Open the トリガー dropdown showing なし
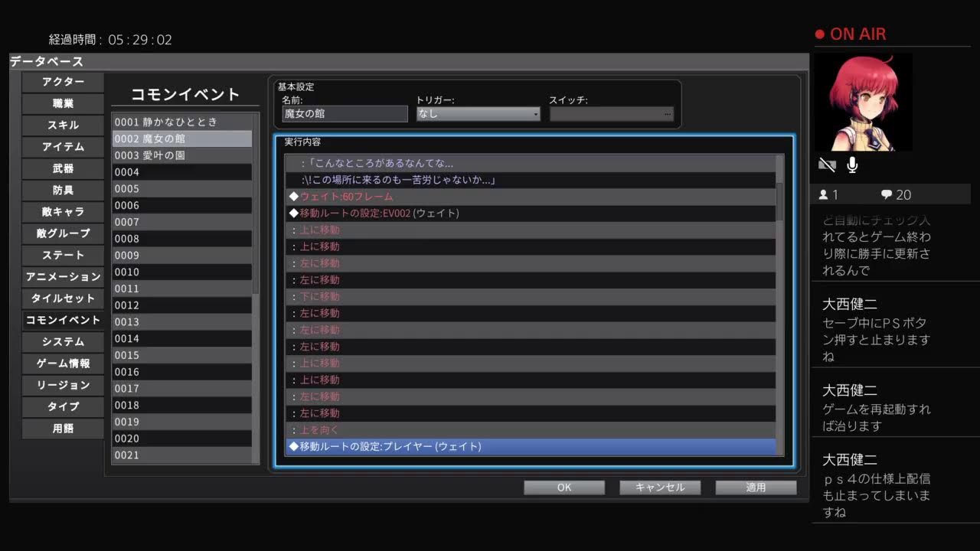This screenshot has width=980, height=551. coord(478,114)
